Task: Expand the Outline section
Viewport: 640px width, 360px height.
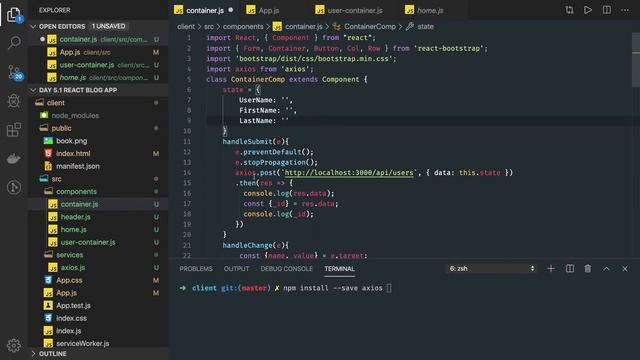Action: coord(33,353)
